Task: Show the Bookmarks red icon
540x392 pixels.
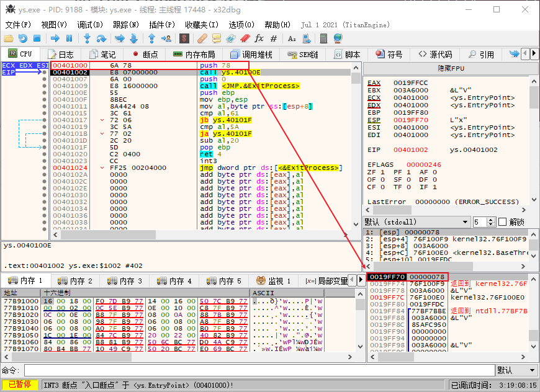Action: (245, 38)
